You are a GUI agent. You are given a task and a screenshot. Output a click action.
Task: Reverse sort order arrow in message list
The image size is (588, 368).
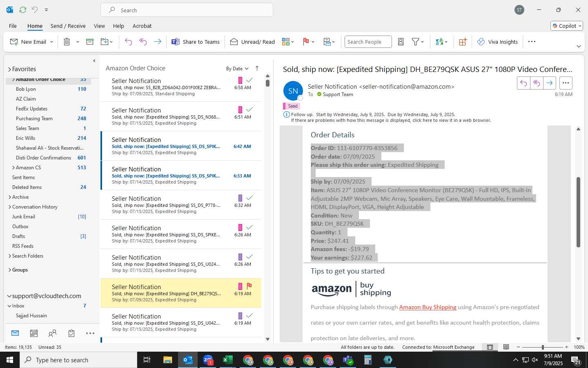257,68
